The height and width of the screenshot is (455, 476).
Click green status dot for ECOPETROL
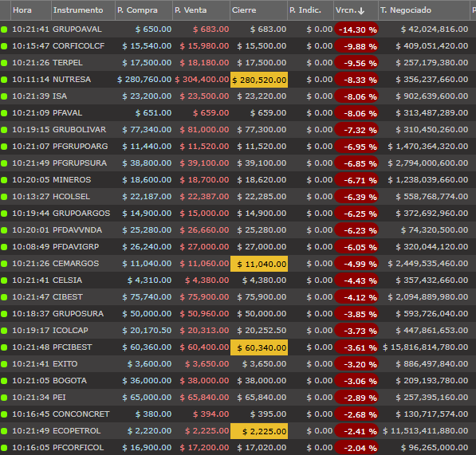coord(4,431)
